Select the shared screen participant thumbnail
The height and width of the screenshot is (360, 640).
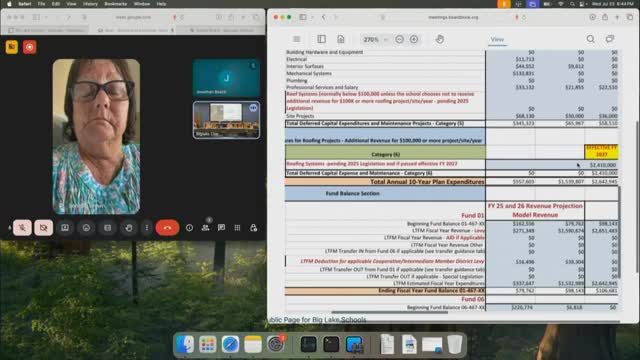pos(226,120)
